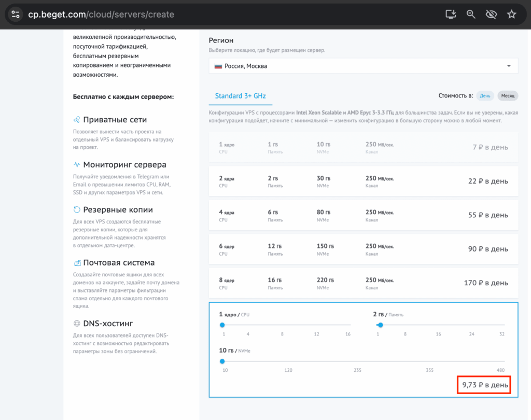Click the Мониторинг сервера pulse icon
Viewport: 531px width, 420px height.
[77, 165]
